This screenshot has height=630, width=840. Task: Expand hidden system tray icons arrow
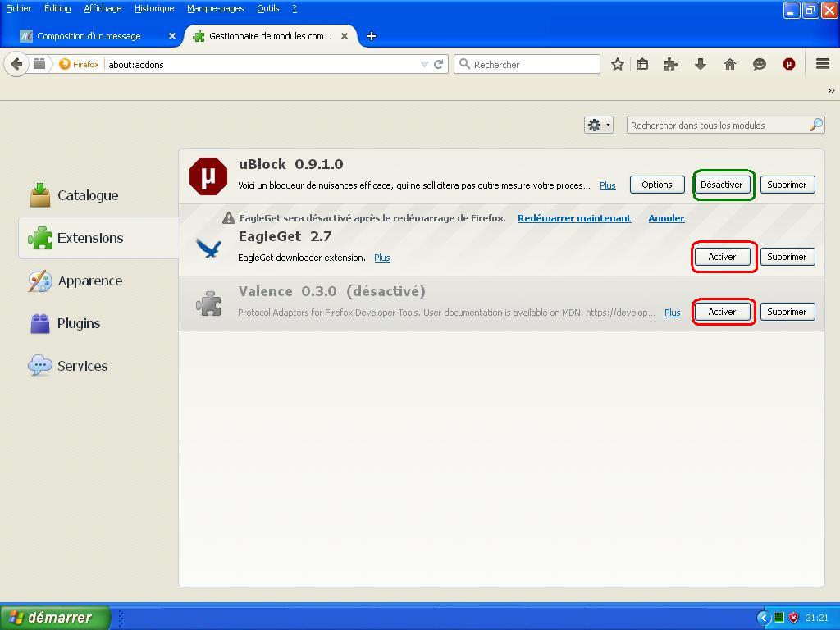[764, 618]
